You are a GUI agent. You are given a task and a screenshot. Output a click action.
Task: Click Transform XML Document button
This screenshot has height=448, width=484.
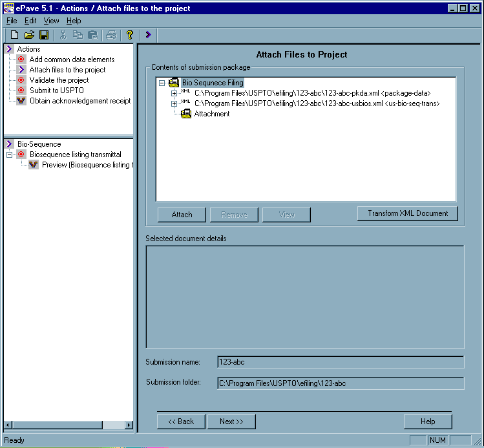408,213
